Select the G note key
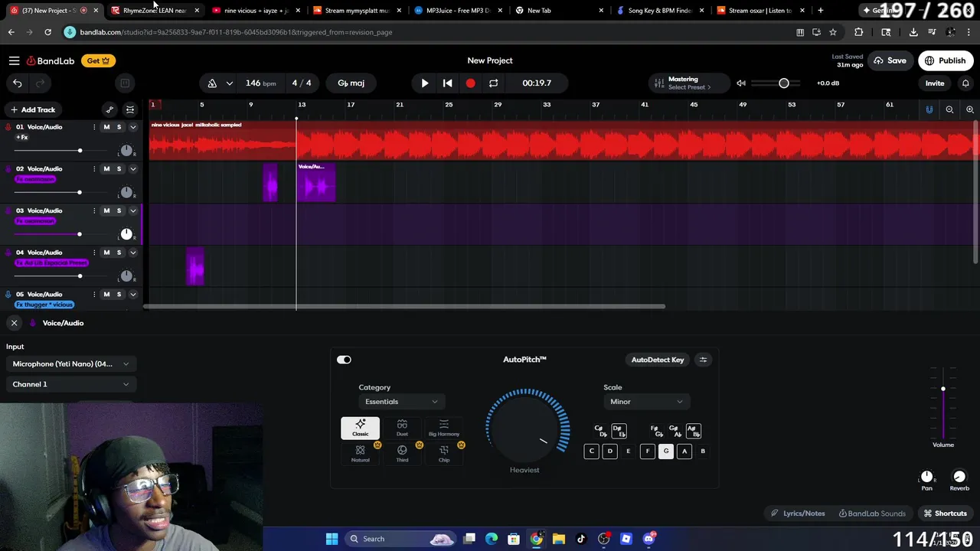This screenshot has width=980, height=551. [x=666, y=452]
